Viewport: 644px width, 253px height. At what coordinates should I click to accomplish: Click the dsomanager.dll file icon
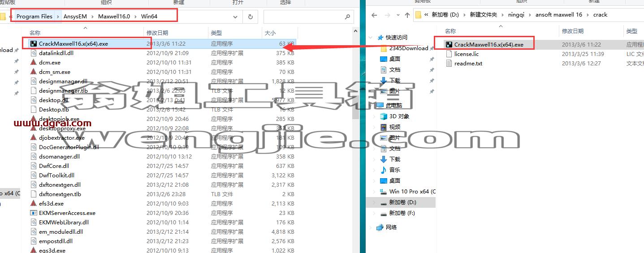pos(34,156)
